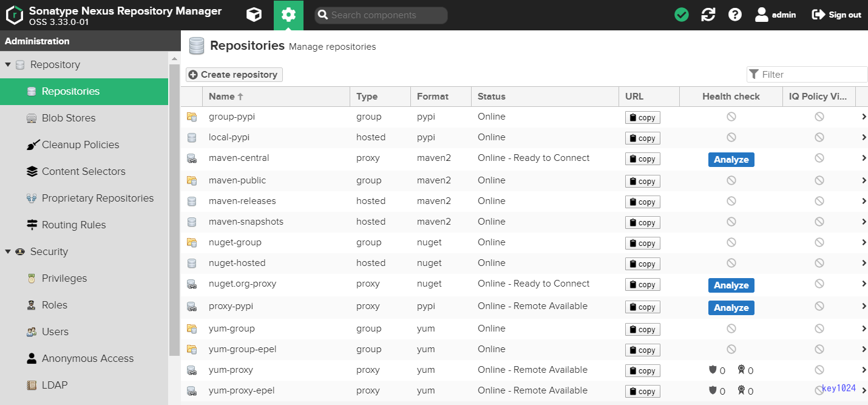Open details arrow for maven-snapshots row
This screenshot has height=405, width=868.
click(864, 222)
